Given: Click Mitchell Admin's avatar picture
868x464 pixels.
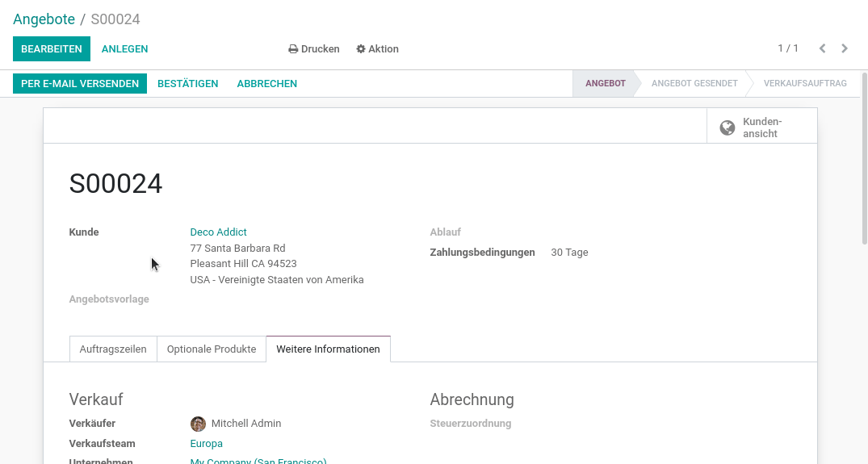Looking at the screenshot, I should coord(198,424).
